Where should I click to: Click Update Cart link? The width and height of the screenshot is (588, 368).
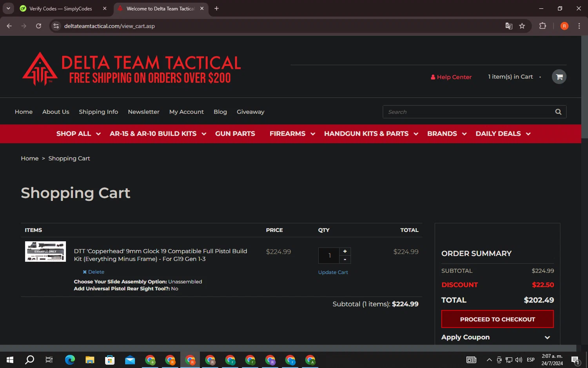click(333, 272)
